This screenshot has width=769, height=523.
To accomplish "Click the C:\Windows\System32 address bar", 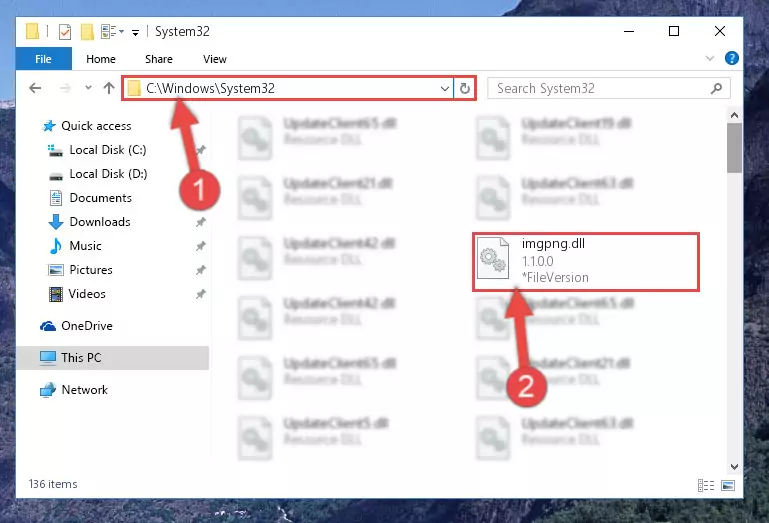I will coord(287,88).
